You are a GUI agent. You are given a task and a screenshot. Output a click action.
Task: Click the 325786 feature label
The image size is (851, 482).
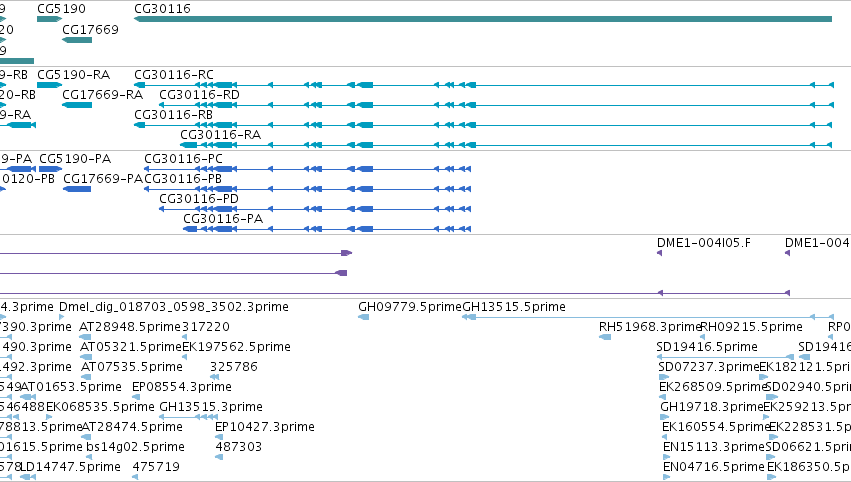[234, 367]
